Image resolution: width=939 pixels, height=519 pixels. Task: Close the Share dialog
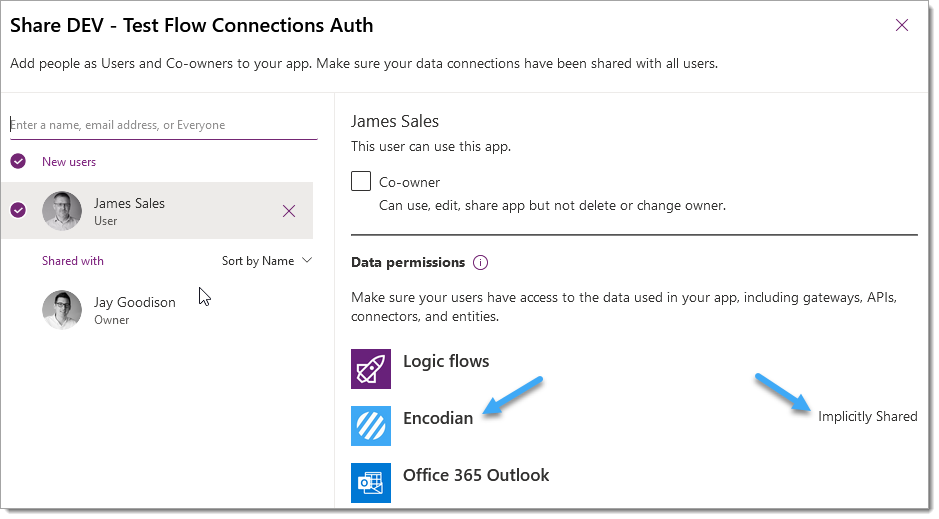tap(901, 25)
